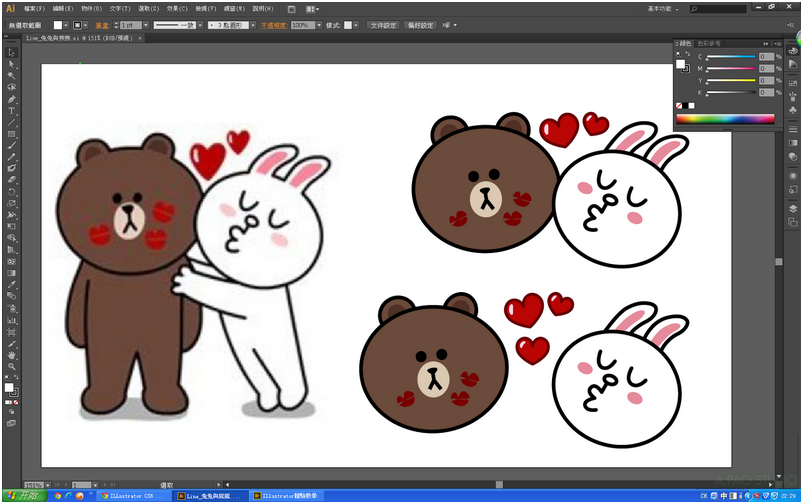Click the K percentage input field
Viewport: 804px width, 504px height.
tap(766, 92)
